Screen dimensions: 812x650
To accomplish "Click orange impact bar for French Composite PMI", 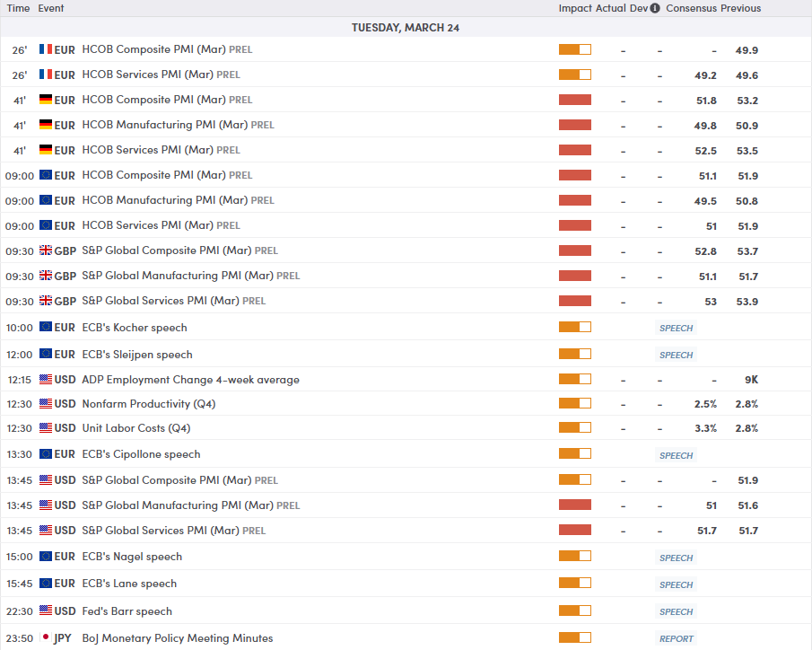I will [x=575, y=49].
